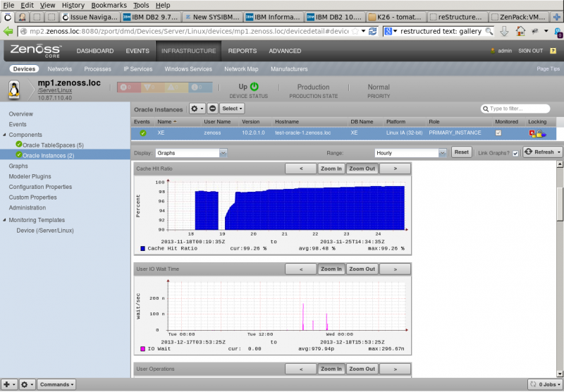Toggle the Link Graphs checkbox
The height and width of the screenshot is (392, 564).
(x=515, y=153)
